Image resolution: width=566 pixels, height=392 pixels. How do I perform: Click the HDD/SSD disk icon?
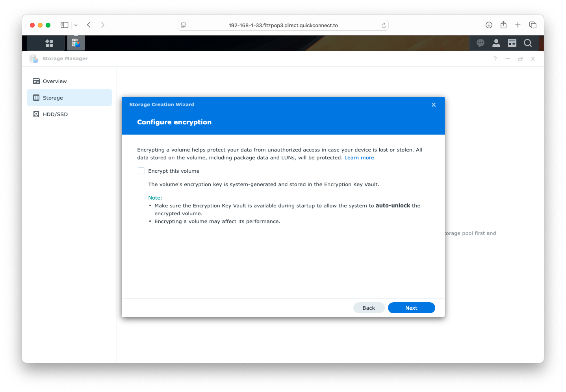[36, 114]
